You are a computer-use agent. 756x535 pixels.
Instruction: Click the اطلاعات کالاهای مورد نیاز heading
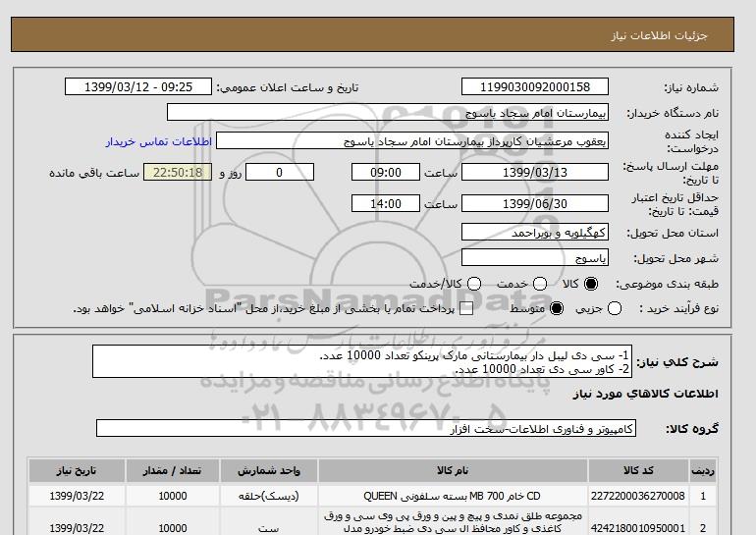(x=646, y=394)
